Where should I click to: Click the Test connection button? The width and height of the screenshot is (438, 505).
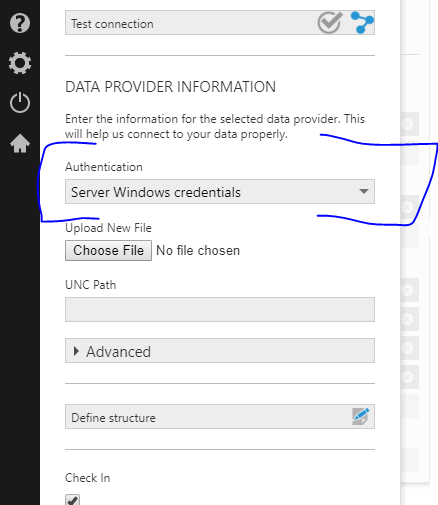220,22
